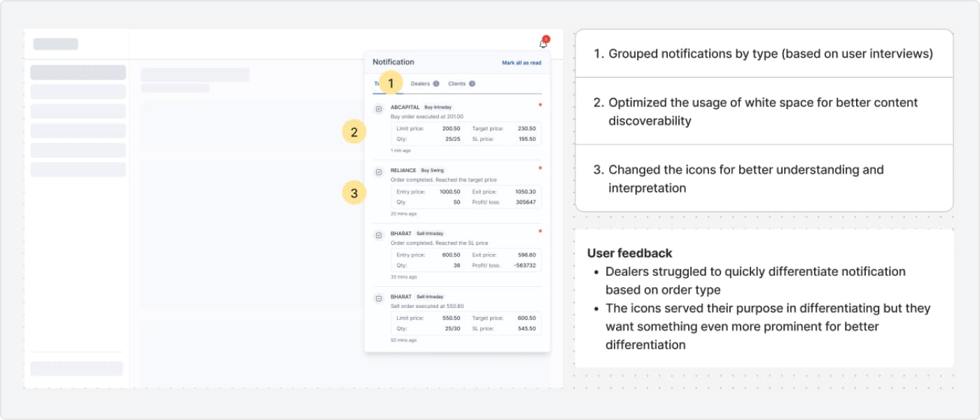980x420 pixels.
Task: Click the Sell Intraday tag on BHARAT 50 mins ago
Action: click(430, 297)
